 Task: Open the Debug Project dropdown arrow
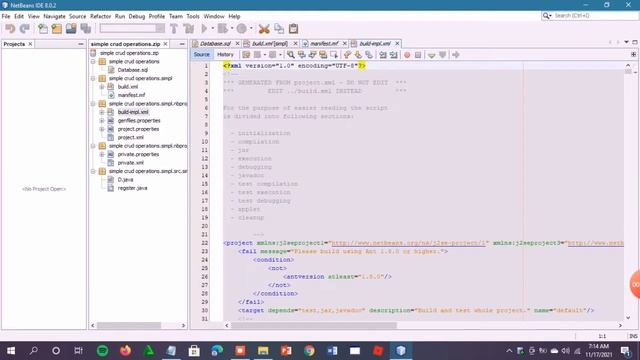click(232, 29)
